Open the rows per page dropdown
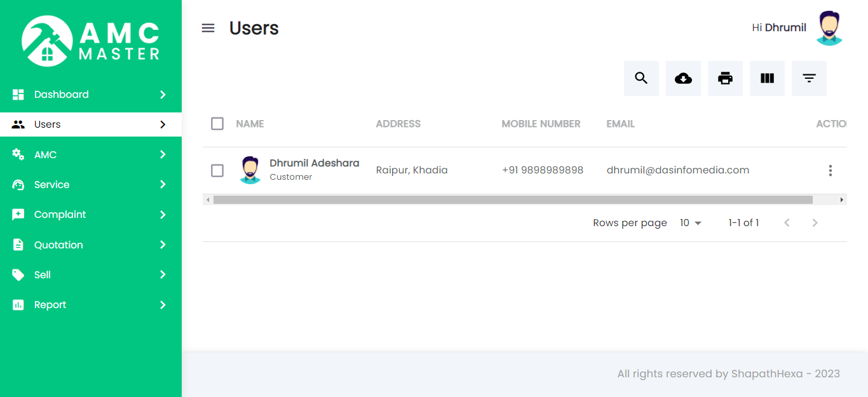The height and width of the screenshot is (397, 868). click(690, 223)
